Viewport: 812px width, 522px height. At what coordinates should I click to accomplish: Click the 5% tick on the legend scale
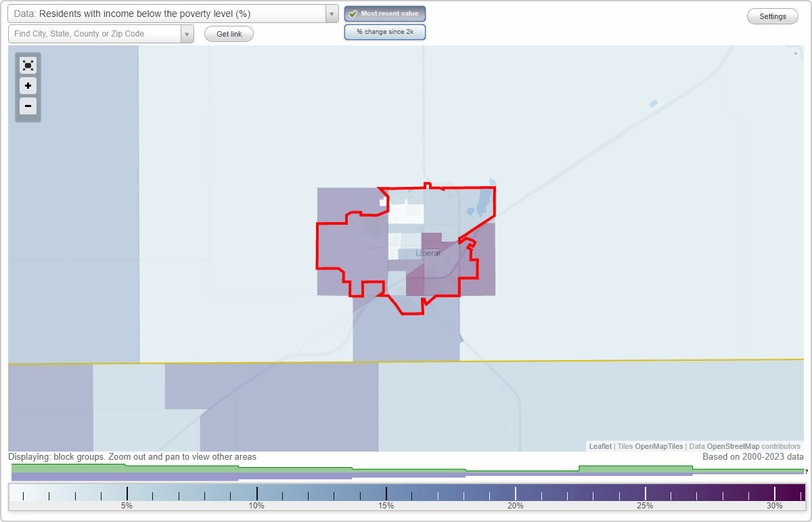point(126,494)
